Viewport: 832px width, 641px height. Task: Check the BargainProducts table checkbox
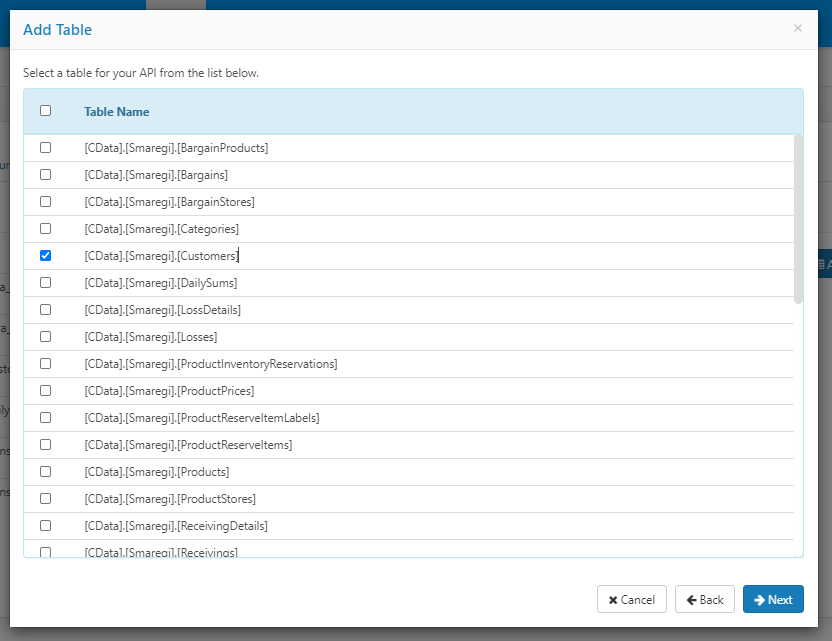46,148
